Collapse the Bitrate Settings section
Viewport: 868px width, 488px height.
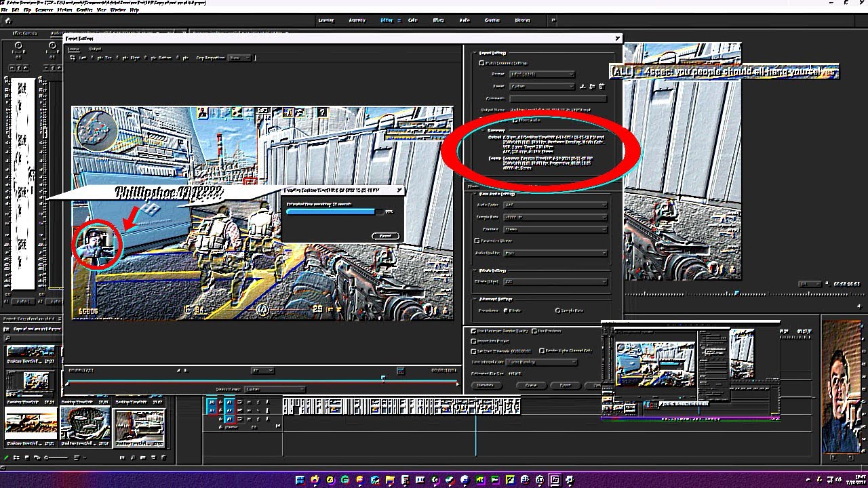pyautogui.click(x=474, y=270)
